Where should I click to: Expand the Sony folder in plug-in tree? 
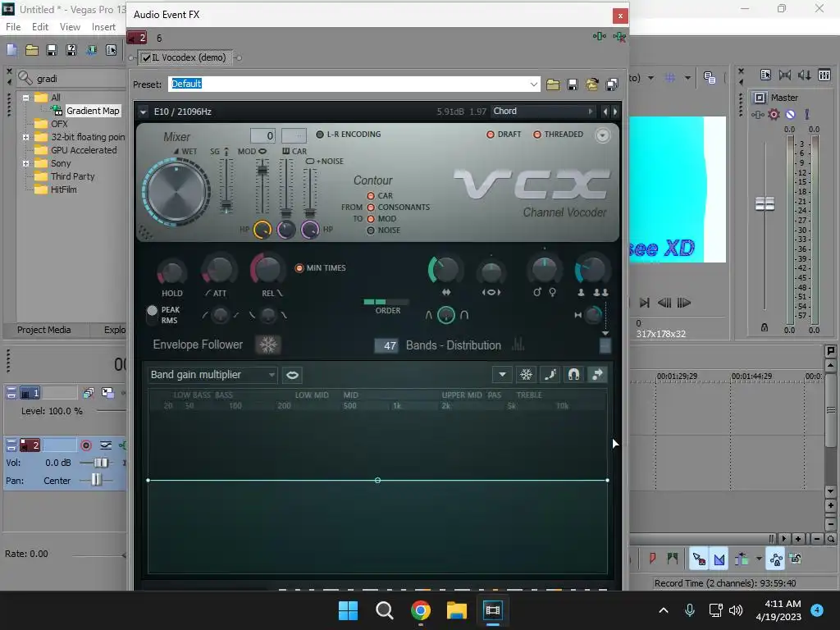point(25,163)
